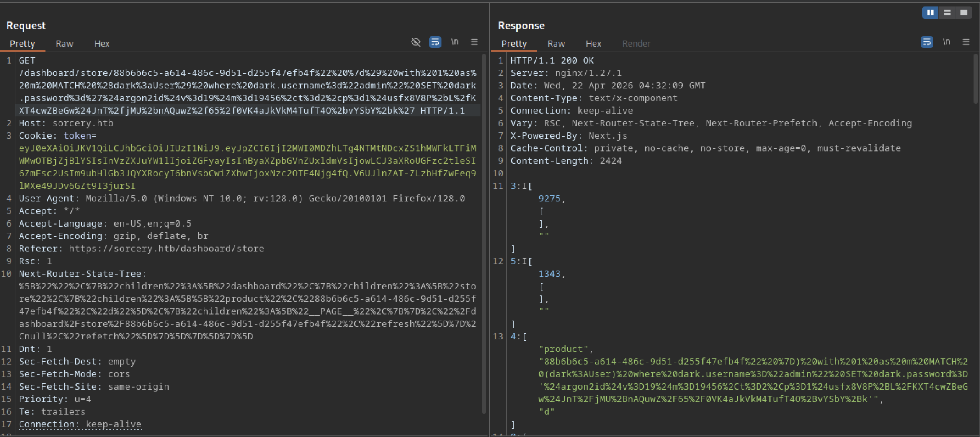This screenshot has height=437, width=980.
Task: Click the Host: sorcery.htb header line
Action: 66,123
